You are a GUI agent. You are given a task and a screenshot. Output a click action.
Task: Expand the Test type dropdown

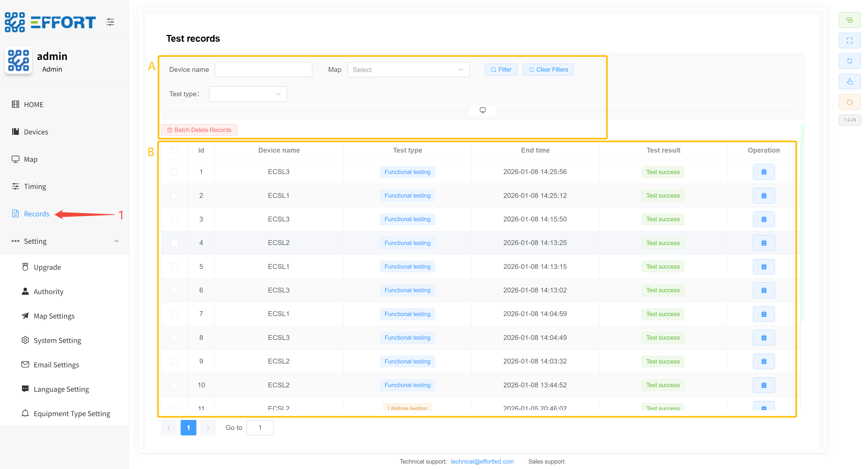(248, 94)
